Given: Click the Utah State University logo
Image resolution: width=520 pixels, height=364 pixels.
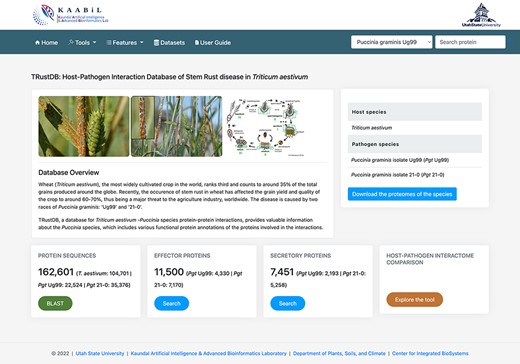Looking at the screenshot, I should pos(481,15).
